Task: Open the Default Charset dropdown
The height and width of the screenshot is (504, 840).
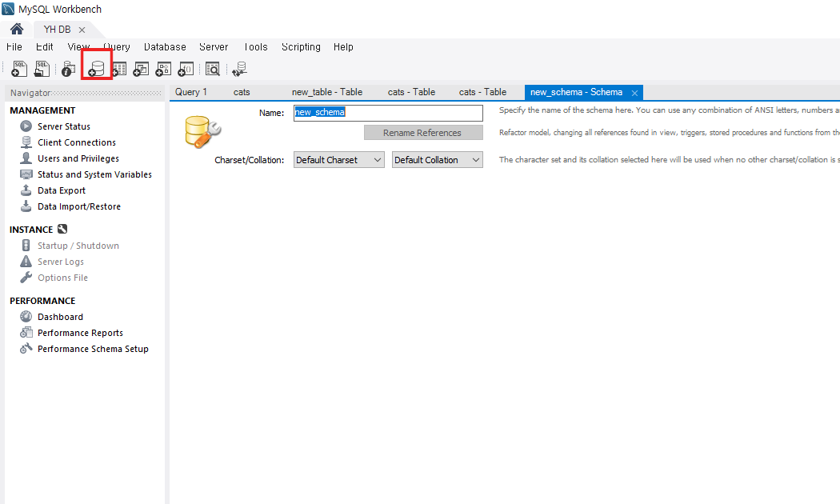Action: tap(338, 160)
